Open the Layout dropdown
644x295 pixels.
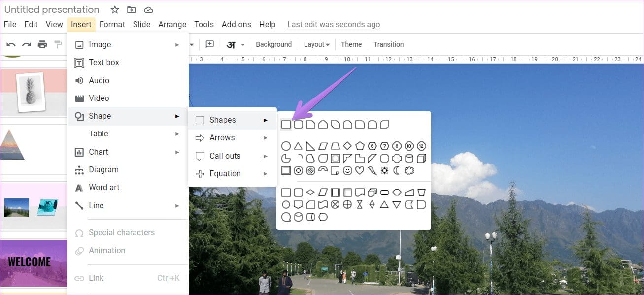pyautogui.click(x=316, y=44)
